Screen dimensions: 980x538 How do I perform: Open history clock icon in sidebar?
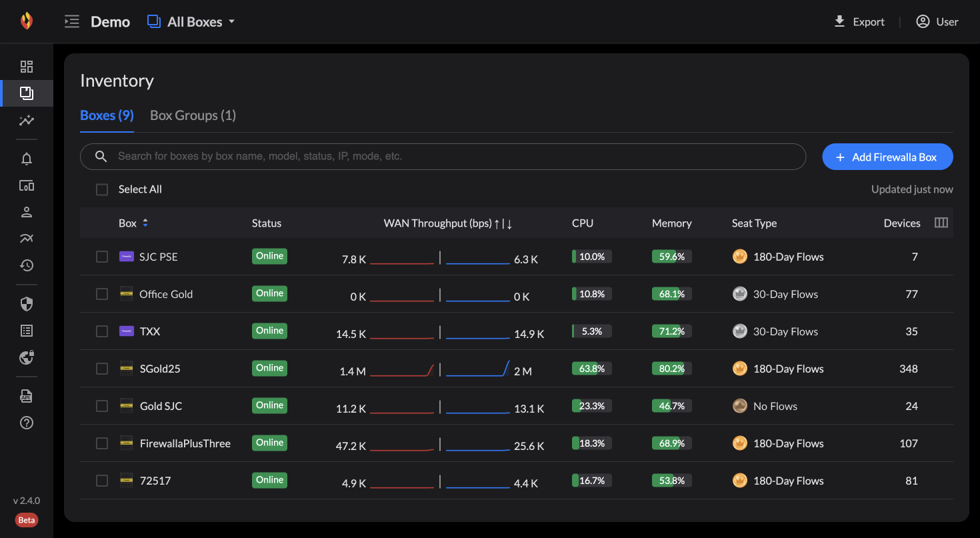point(27,265)
